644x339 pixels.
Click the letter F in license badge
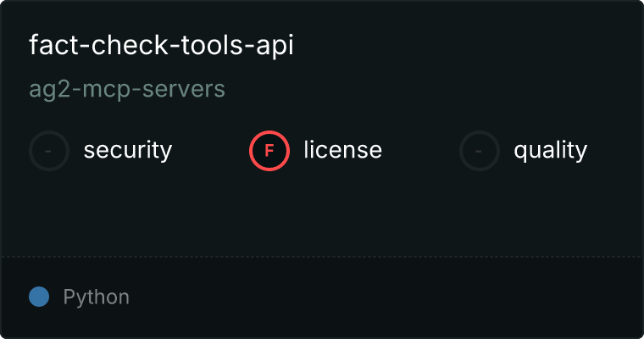coord(269,151)
